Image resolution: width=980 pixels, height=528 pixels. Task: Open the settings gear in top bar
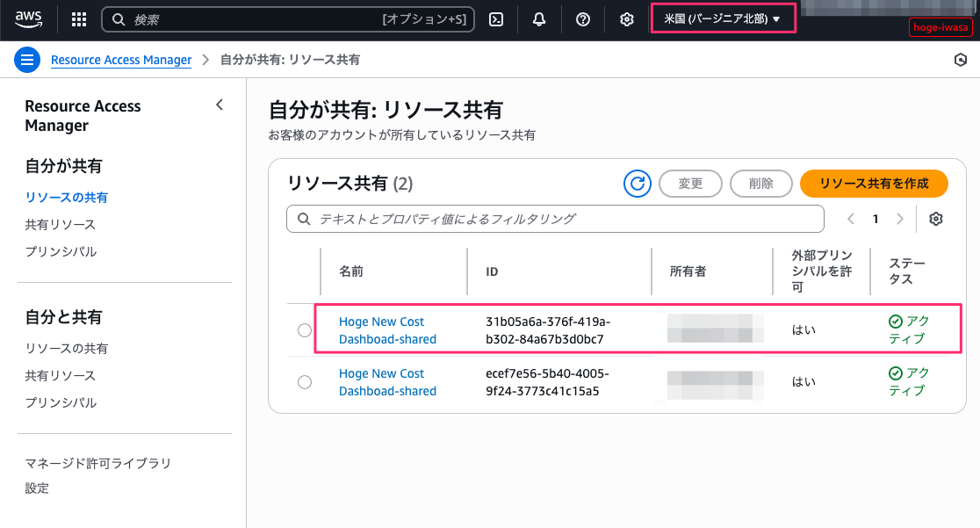626,19
